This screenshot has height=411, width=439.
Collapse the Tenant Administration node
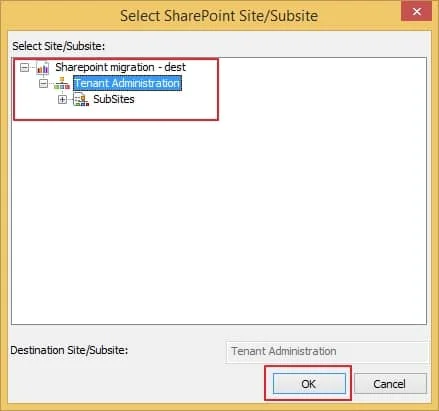tap(43, 83)
